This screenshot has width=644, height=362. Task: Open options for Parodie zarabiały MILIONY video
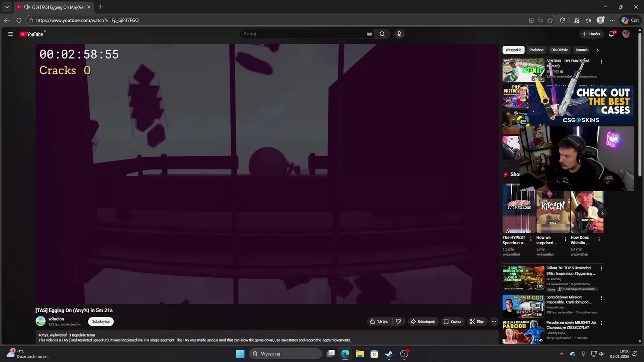click(601, 323)
